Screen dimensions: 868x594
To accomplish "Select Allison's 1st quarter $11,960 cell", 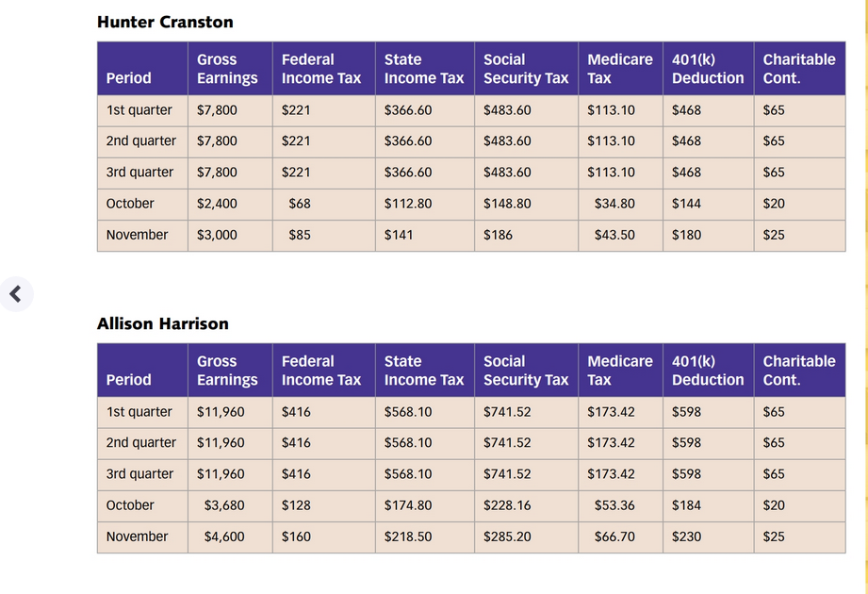I will (221, 412).
